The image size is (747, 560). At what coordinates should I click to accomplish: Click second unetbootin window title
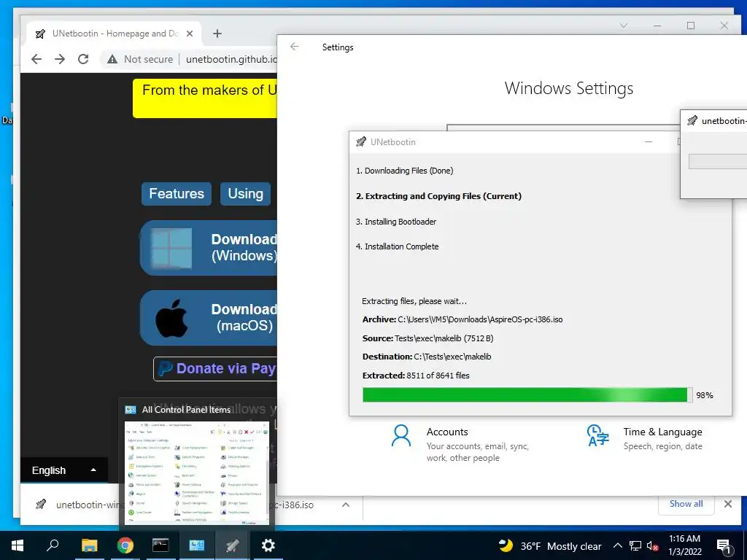(724, 121)
